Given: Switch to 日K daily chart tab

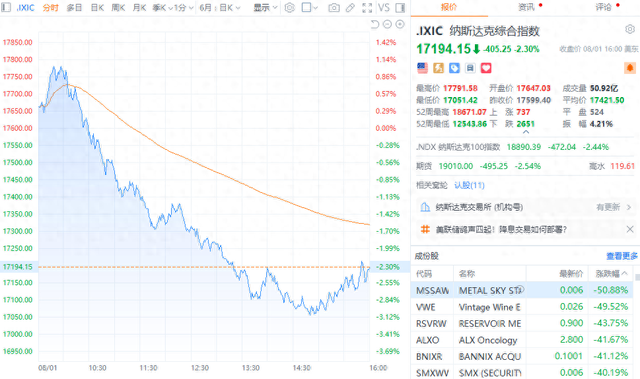Looking at the screenshot, I should (97, 7).
